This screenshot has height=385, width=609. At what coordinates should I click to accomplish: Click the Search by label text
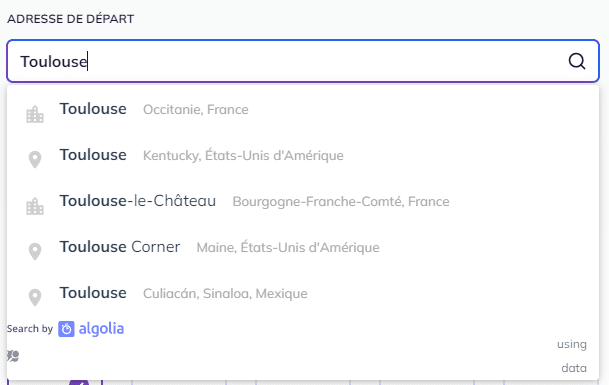[x=30, y=329]
